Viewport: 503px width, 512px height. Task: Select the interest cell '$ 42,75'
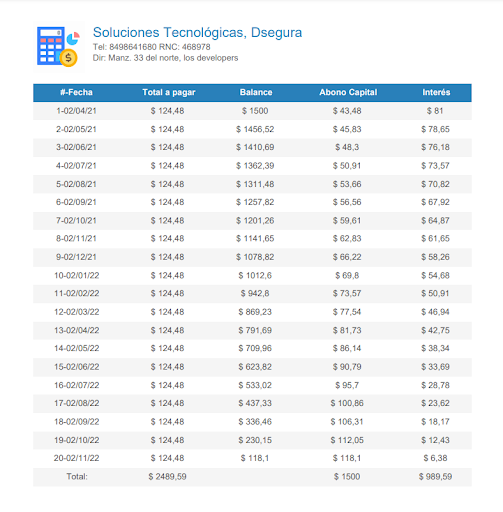tap(435, 331)
